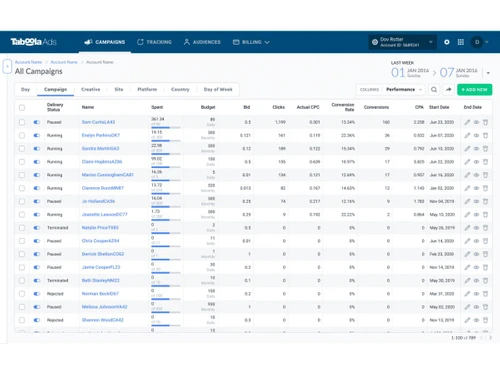This screenshot has height=375, width=500.
Task: Delete the Sam Curtis campaign via trash icon
Action: click(x=485, y=122)
